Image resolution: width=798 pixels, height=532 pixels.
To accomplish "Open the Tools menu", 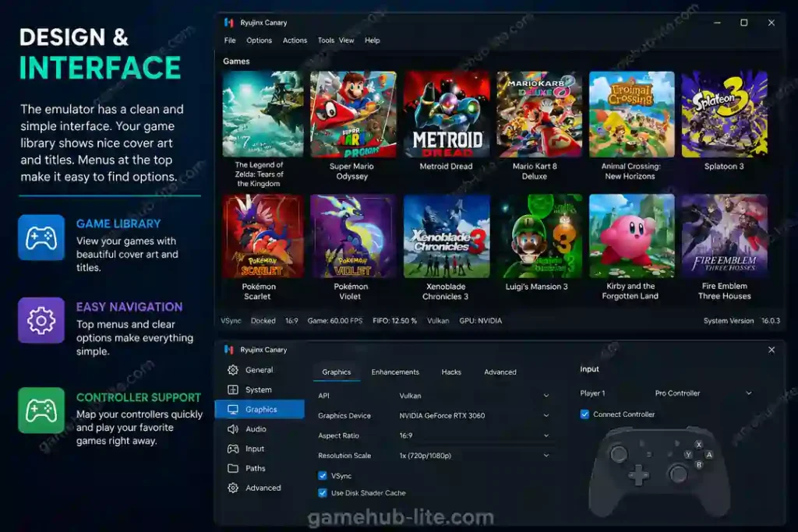I will [x=326, y=41].
